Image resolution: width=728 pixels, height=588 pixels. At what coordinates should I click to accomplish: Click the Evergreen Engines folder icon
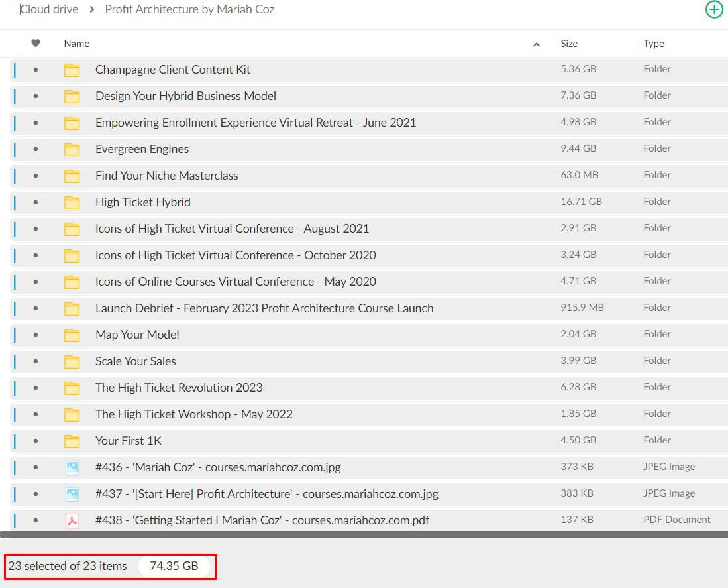click(x=72, y=150)
